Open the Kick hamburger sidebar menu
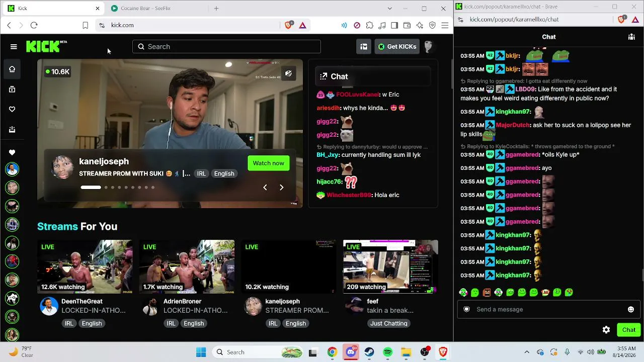This screenshot has height=362, width=644. tap(14, 47)
